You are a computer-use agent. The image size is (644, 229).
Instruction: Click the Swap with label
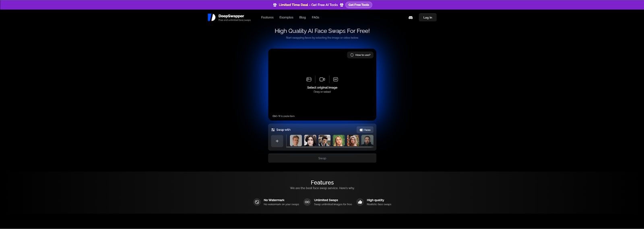click(283, 130)
